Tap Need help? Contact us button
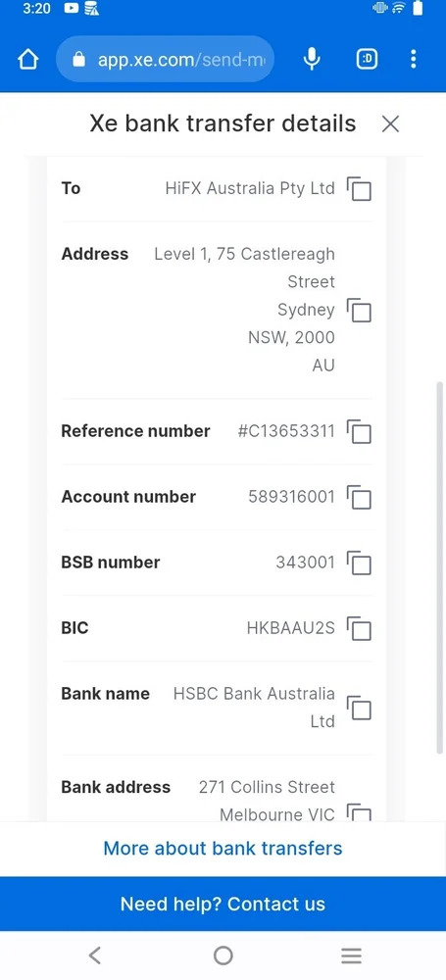The width and height of the screenshot is (446, 980). click(223, 904)
